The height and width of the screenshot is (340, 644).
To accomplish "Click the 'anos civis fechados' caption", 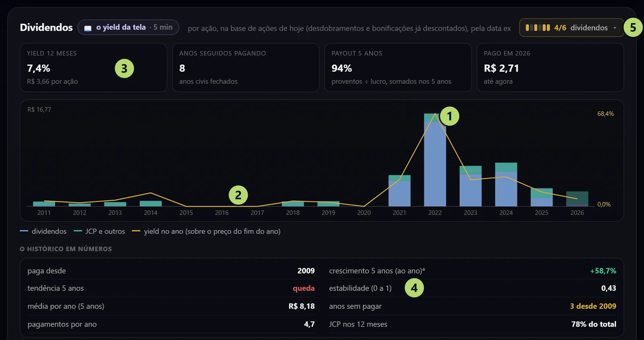I will (208, 81).
